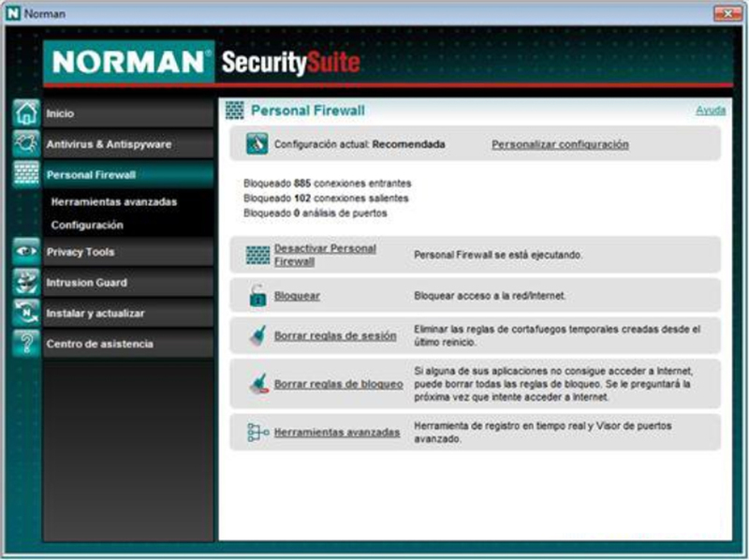
Task: Go to Privacy Tools section
Action: pyautogui.click(x=128, y=251)
